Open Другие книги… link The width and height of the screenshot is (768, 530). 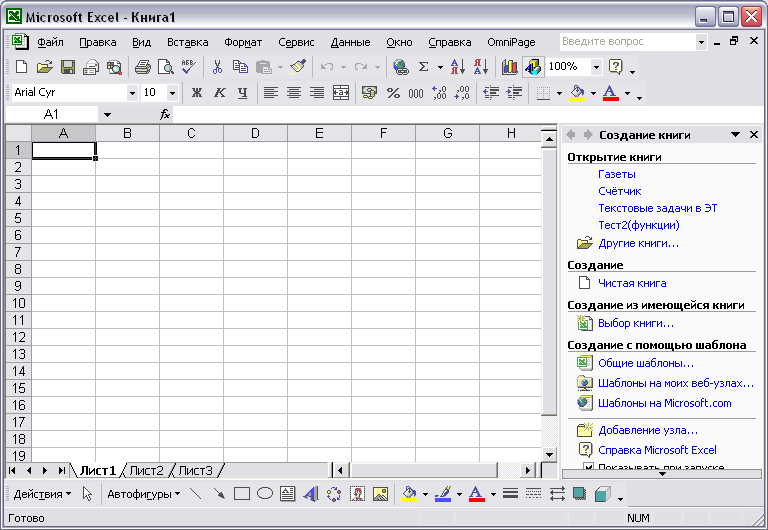(638, 243)
